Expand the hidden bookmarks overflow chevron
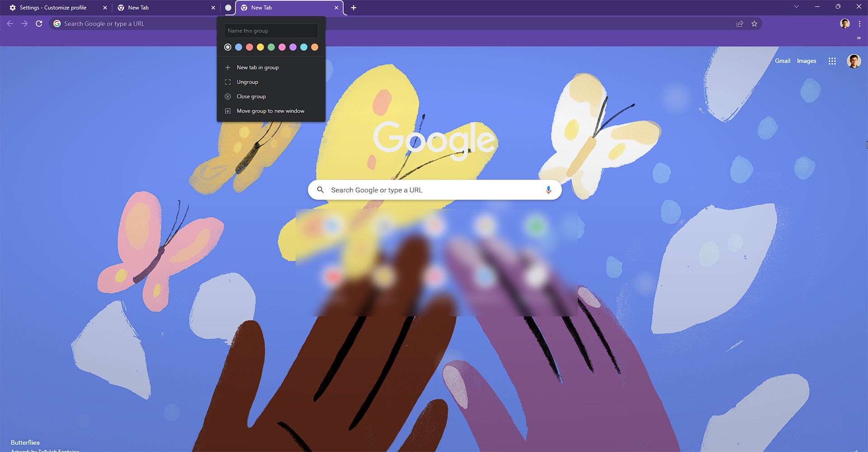This screenshot has height=452, width=868. (859, 38)
